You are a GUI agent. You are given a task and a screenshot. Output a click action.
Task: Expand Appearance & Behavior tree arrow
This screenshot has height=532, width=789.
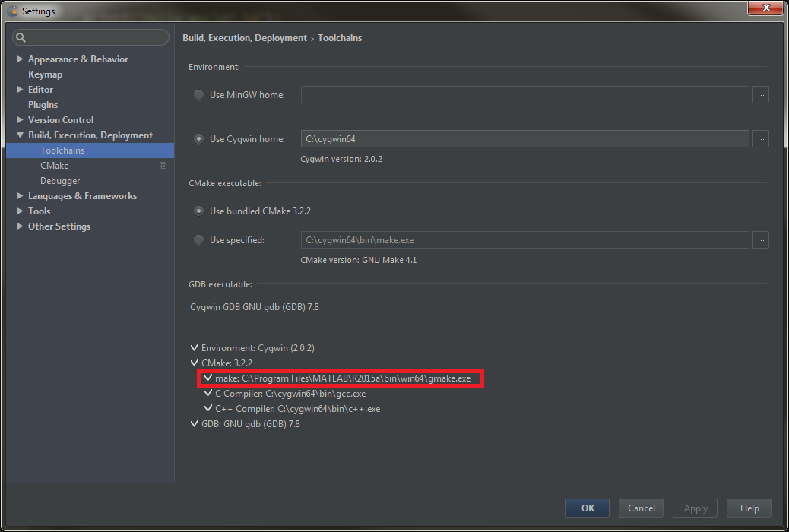pos(20,59)
